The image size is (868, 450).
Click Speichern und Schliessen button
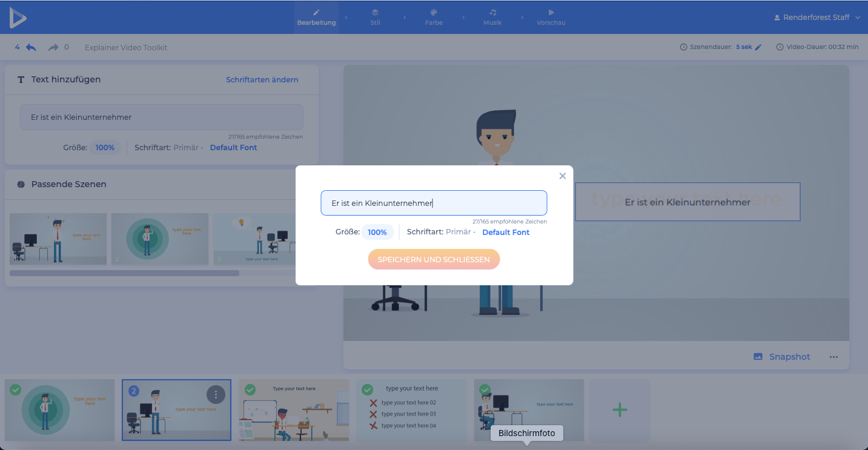(434, 259)
